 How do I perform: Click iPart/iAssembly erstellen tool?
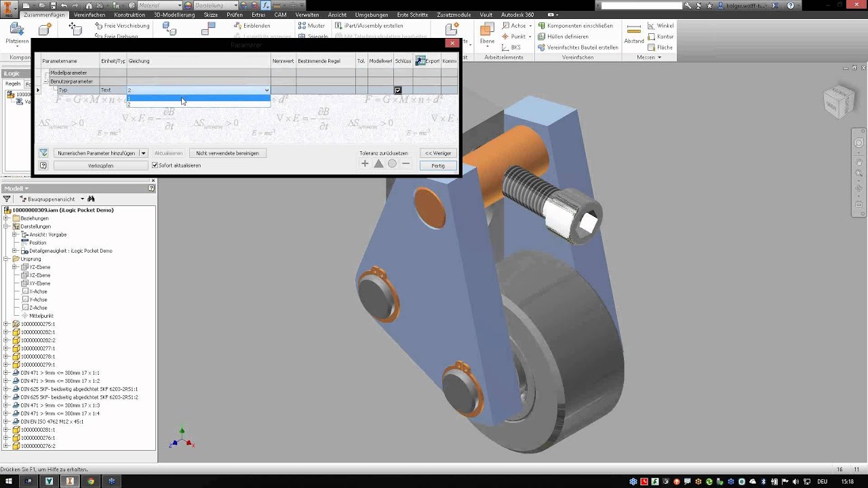click(x=369, y=26)
